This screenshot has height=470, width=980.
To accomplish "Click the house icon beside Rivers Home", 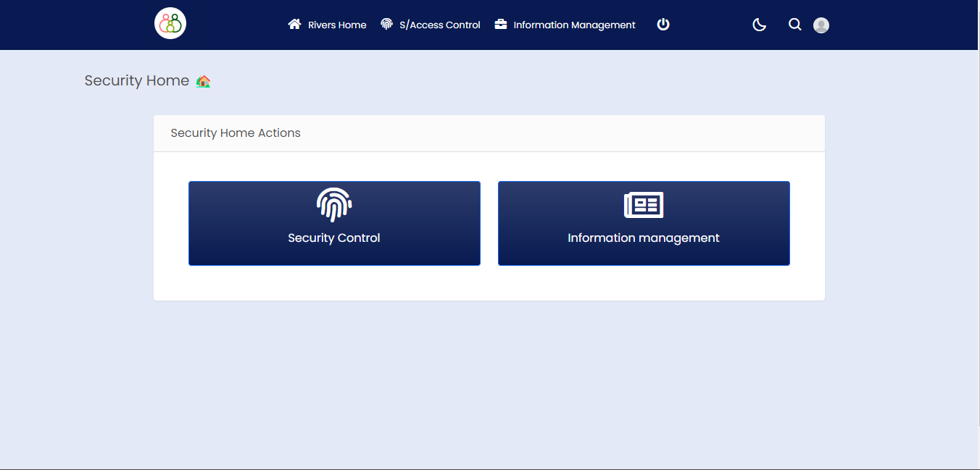I will tap(294, 25).
